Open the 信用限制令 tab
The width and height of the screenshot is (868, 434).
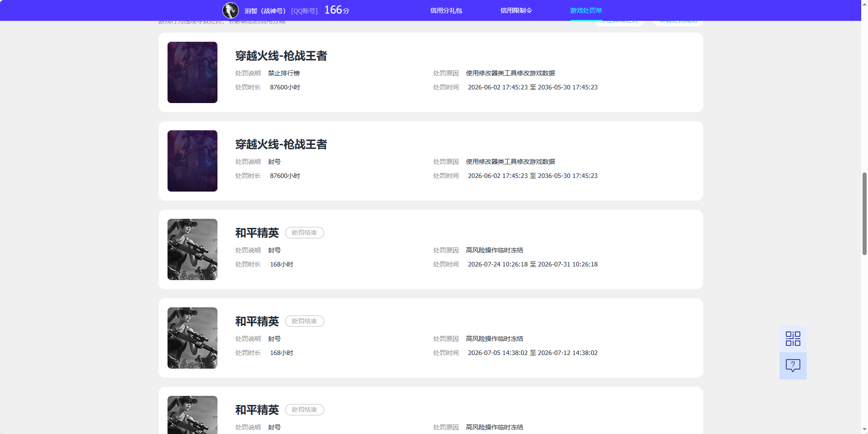click(x=516, y=10)
